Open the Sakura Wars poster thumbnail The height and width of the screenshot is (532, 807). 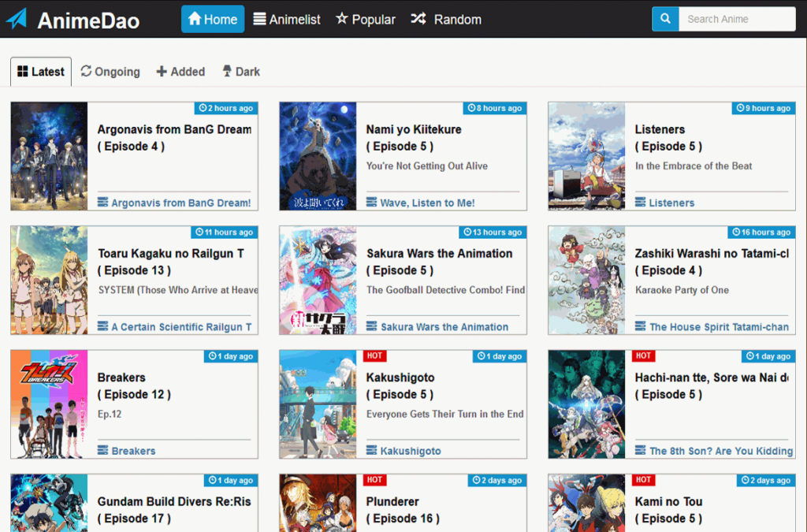pyautogui.click(x=318, y=280)
